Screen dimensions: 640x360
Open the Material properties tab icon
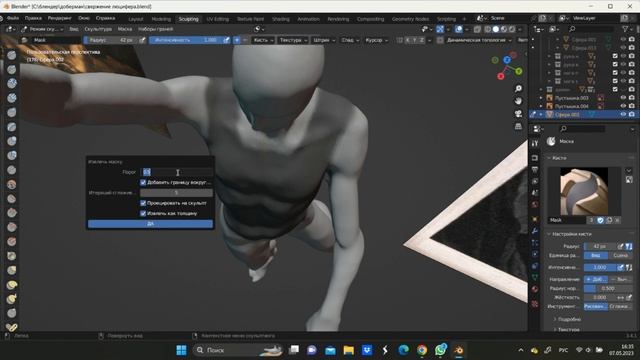tap(535, 289)
